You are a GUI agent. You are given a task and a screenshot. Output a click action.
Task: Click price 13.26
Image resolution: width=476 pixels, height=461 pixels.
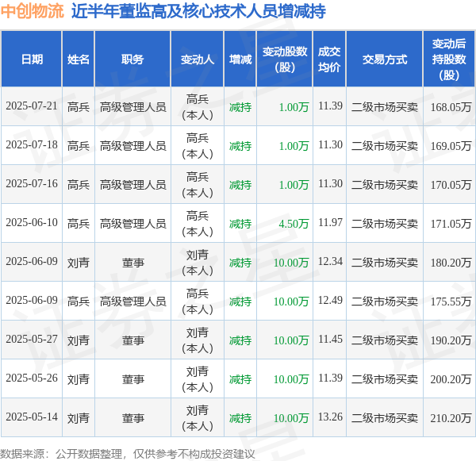tap(330, 417)
